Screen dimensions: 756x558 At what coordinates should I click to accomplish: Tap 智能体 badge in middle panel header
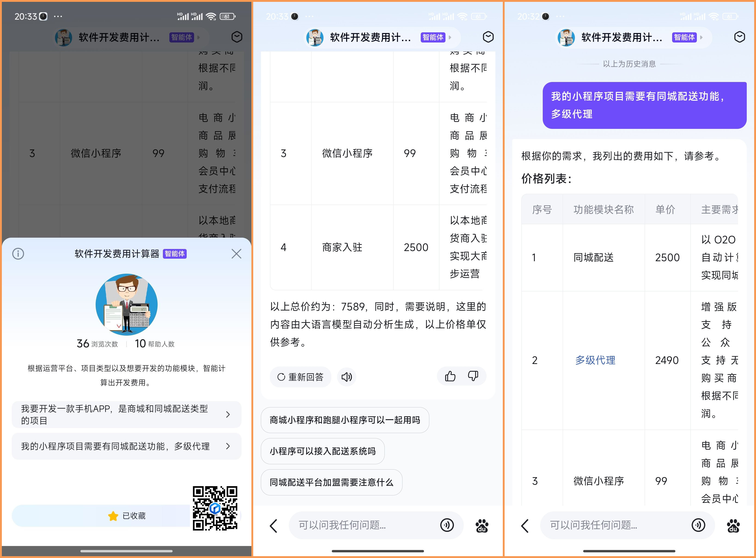tap(433, 37)
